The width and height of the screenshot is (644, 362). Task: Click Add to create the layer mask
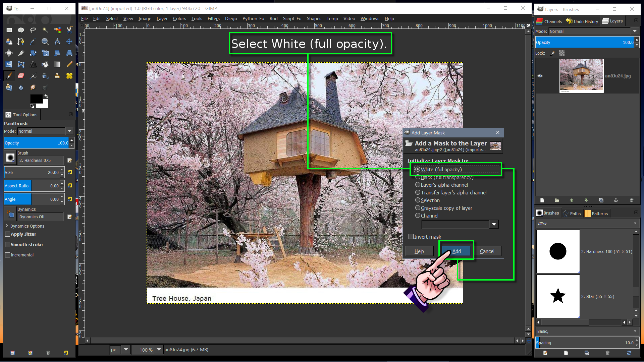pos(457,251)
